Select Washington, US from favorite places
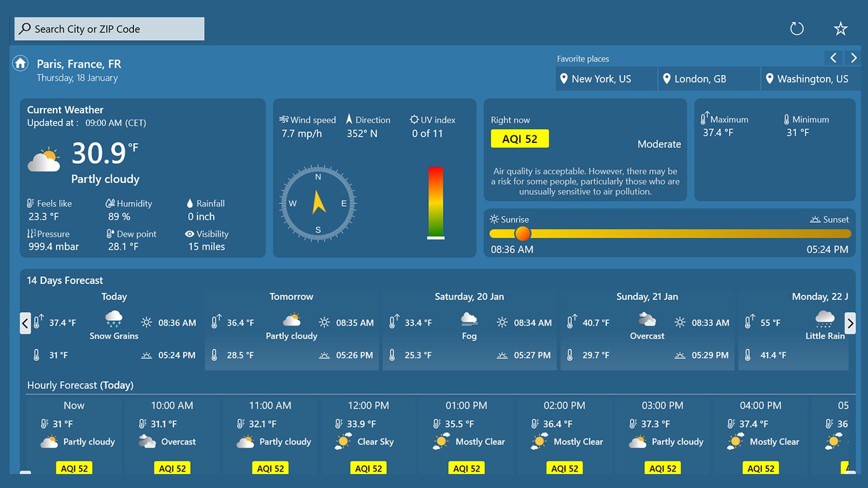Screen dimensions: 868x488 pos(811,78)
